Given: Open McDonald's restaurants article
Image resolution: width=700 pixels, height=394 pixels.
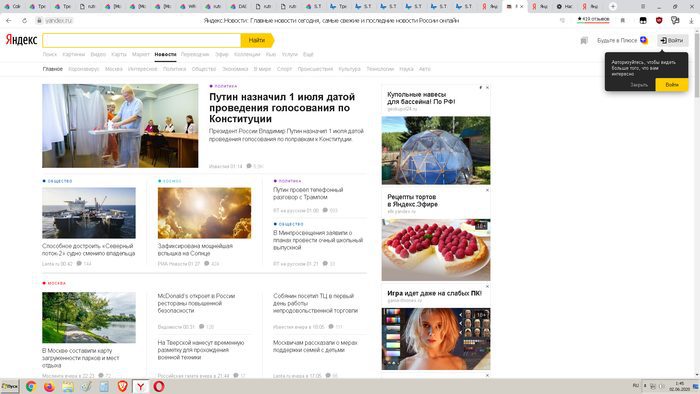Looking at the screenshot, I should point(196,303).
